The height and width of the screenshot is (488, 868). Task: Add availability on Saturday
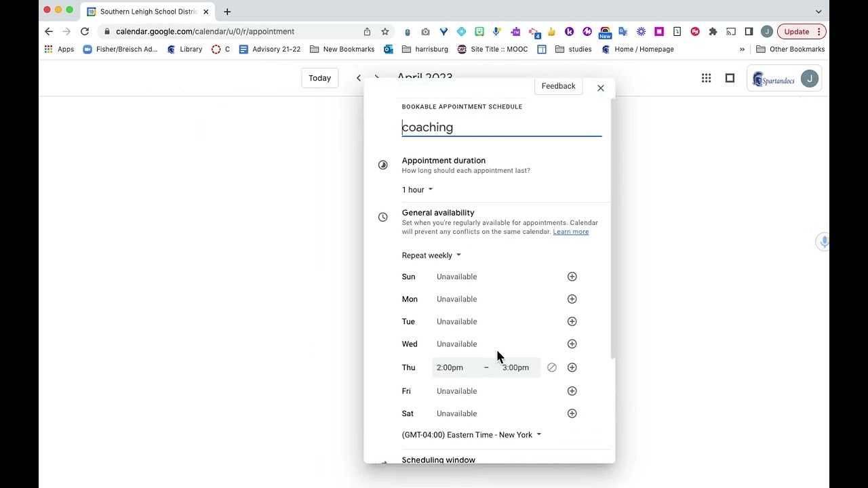point(572,413)
